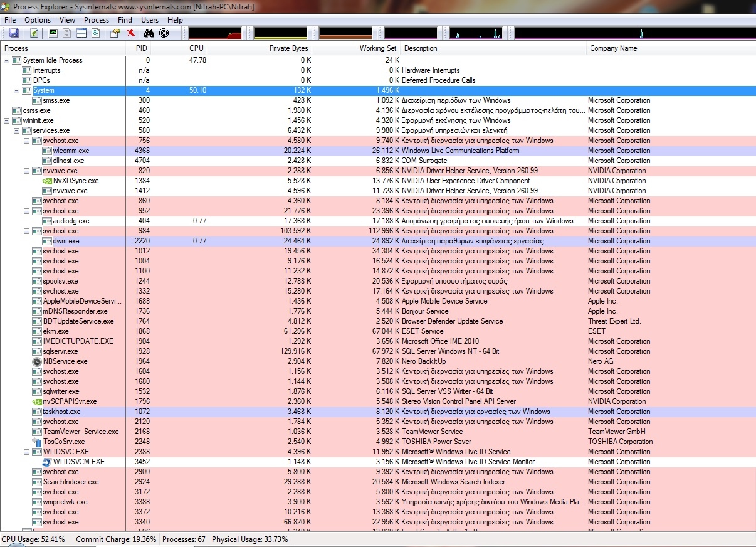This screenshot has width=756, height=547.
Task: Toggle the Show Process Tree toolbar icon
Action: (x=67, y=33)
